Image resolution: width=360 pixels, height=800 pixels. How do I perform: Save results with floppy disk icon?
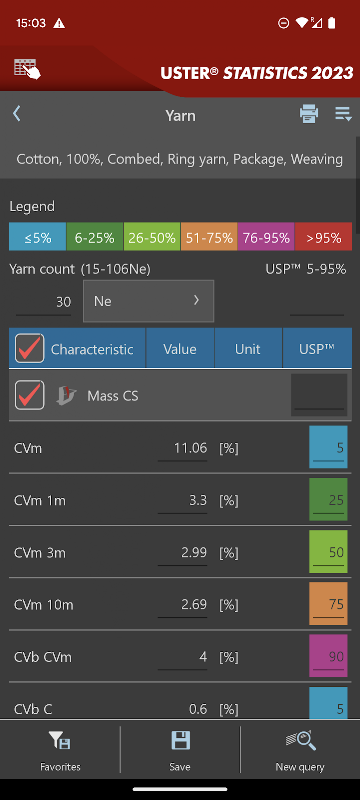[180, 740]
